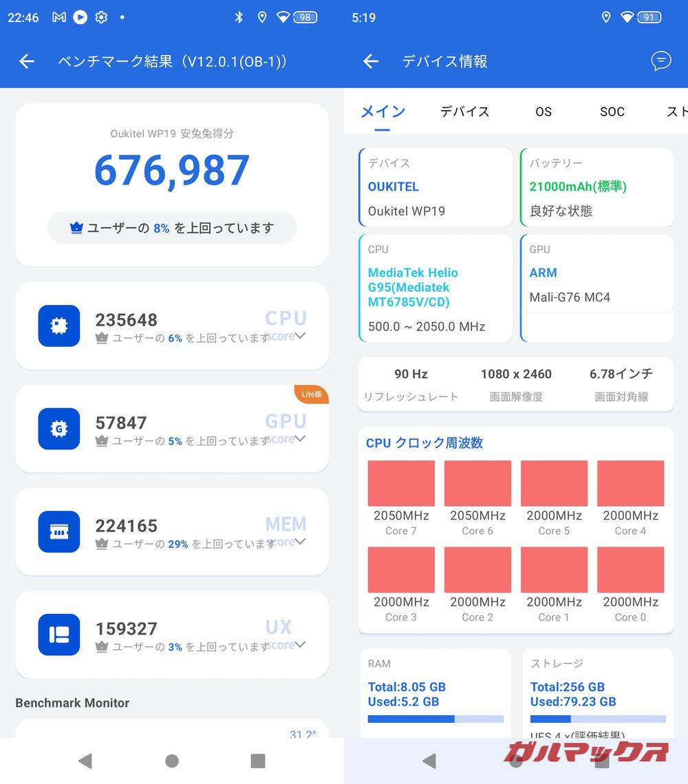Tap the storage usage progress bar
This screenshot has width=688, height=784.
click(598, 719)
